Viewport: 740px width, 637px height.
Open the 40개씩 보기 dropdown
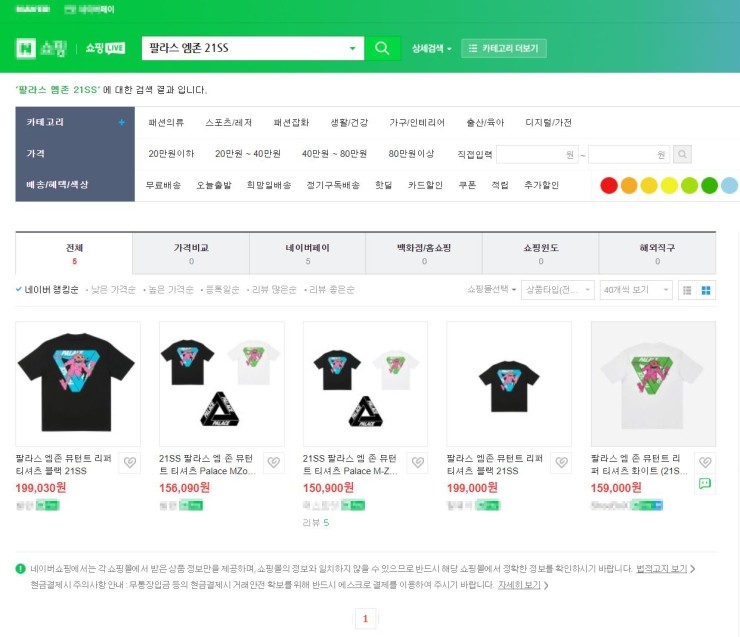point(636,290)
